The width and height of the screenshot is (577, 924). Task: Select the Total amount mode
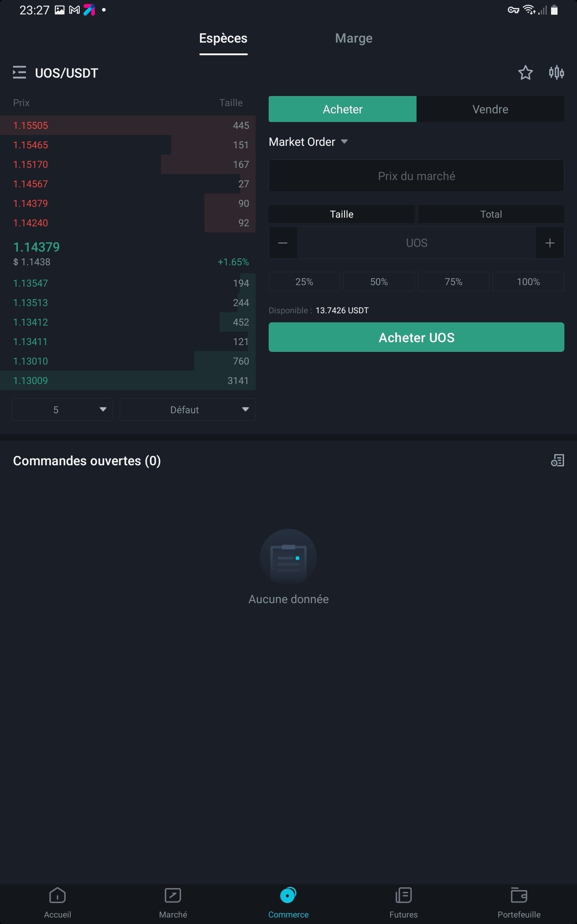(491, 214)
